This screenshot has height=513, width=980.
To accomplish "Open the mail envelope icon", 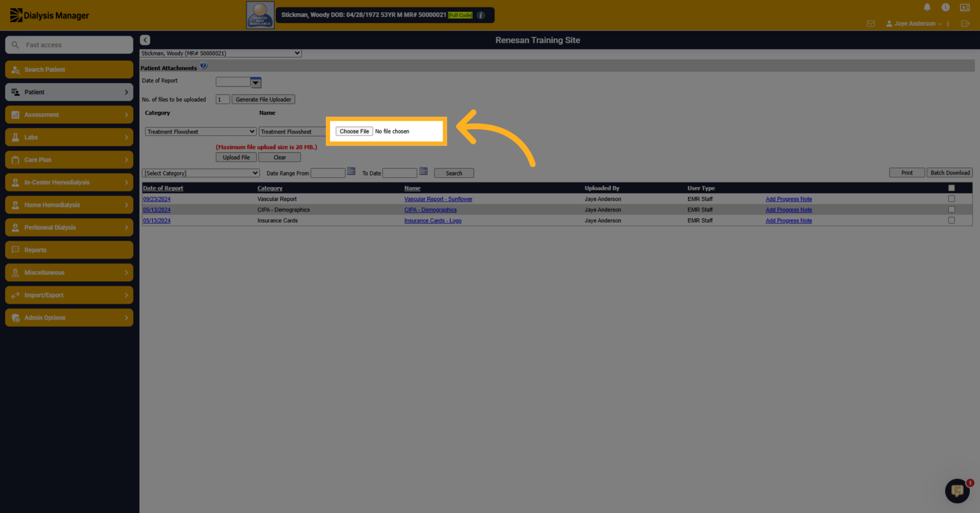I will (x=871, y=24).
